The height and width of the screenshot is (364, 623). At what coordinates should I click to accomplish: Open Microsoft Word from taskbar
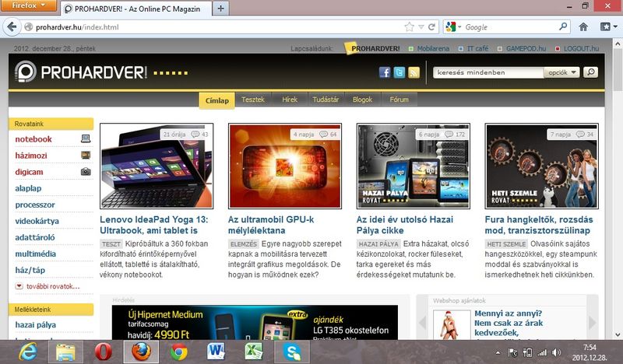click(x=216, y=352)
